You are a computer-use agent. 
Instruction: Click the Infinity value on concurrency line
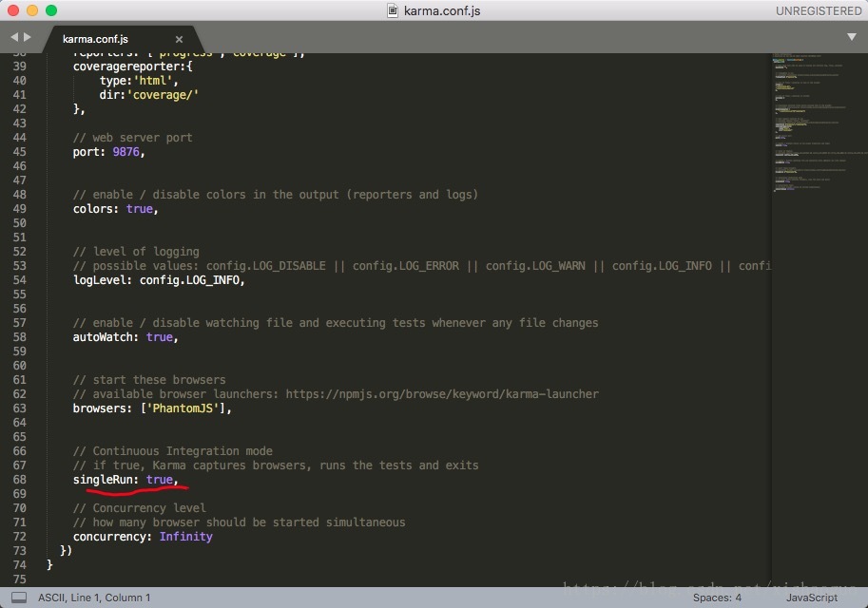pyautogui.click(x=186, y=537)
